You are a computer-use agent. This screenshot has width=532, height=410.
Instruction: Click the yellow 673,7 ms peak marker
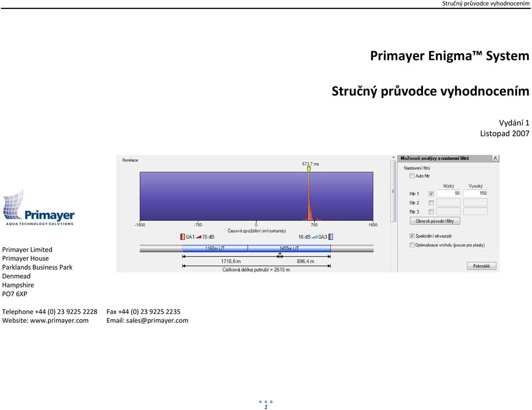309,169
